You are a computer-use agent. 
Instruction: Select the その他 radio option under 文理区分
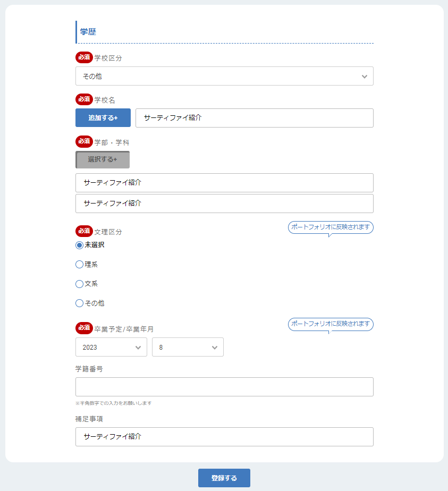coord(80,303)
